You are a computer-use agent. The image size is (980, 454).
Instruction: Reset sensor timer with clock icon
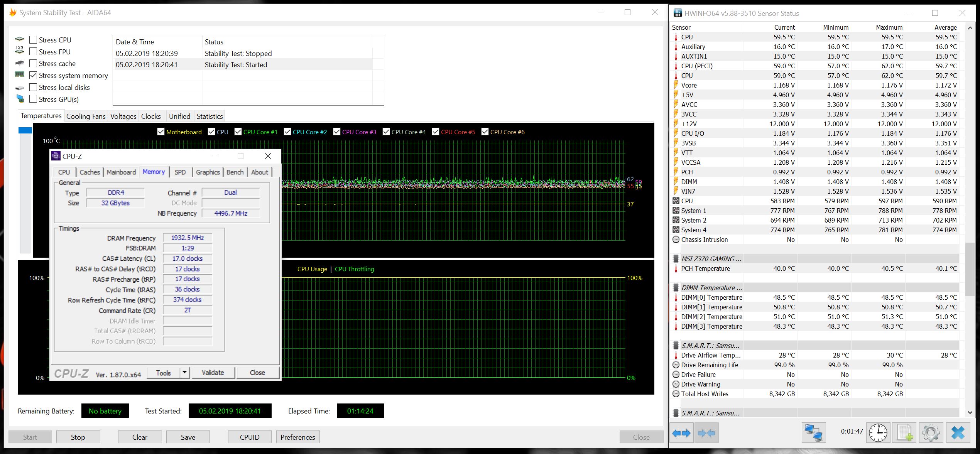click(x=878, y=433)
